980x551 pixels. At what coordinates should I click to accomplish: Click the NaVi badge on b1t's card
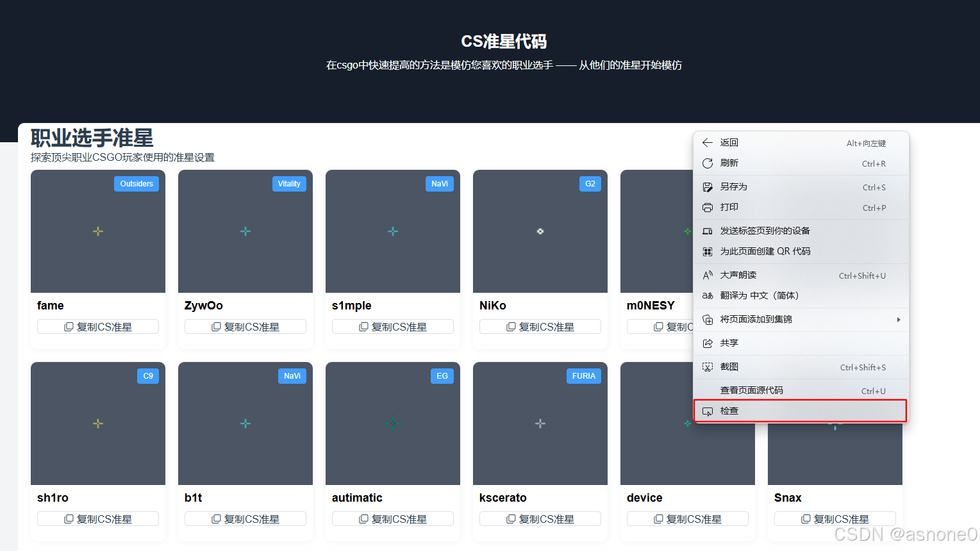[x=292, y=376]
